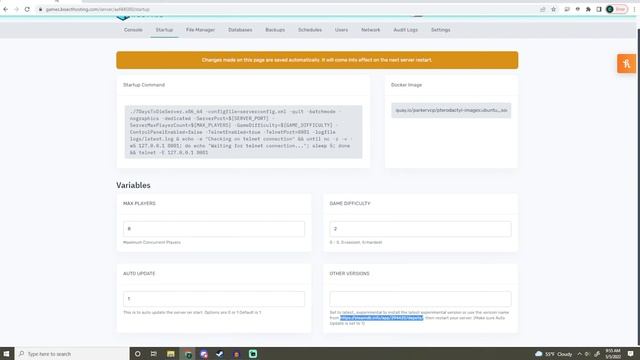Viewport: 640px width, 360px height.
Task: Select the Startup tab
Action: tap(164, 30)
